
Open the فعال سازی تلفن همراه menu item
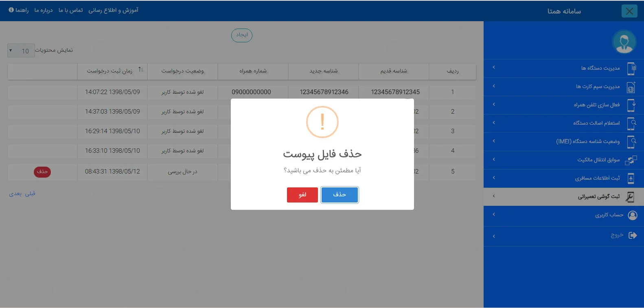pos(564,105)
